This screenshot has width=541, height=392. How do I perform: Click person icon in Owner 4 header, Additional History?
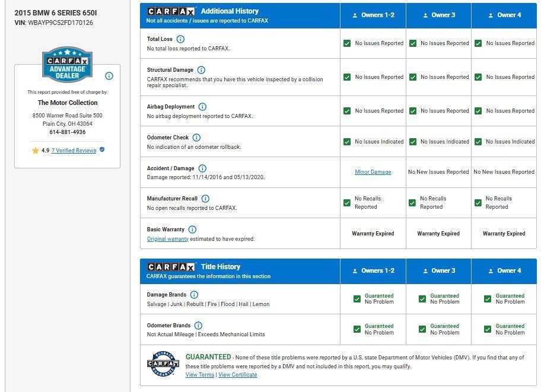(x=491, y=15)
